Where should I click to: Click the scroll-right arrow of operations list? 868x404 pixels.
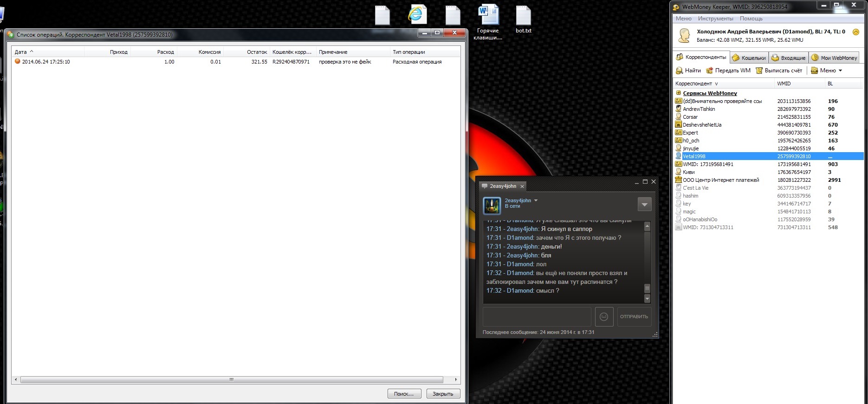click(456, 379)
